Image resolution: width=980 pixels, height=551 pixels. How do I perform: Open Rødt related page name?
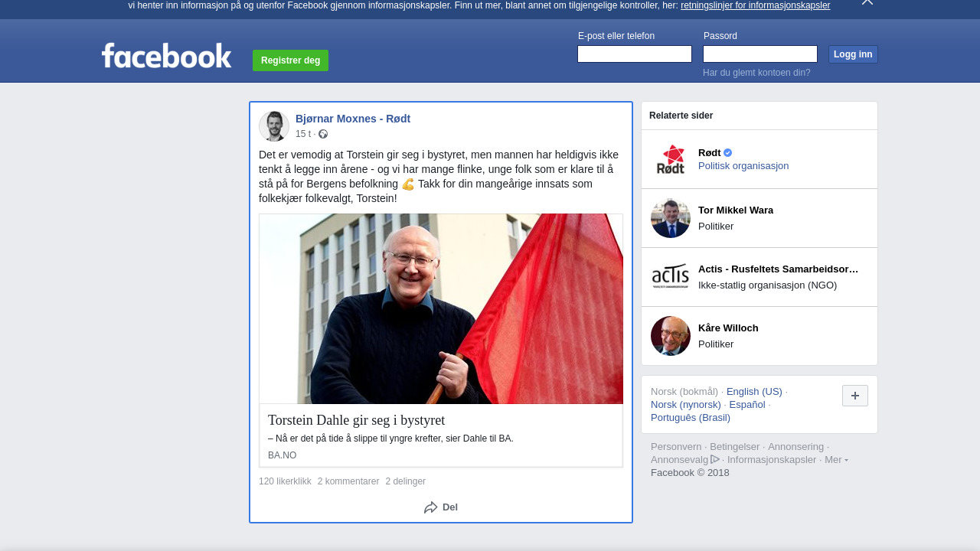(x=709, y=152)
